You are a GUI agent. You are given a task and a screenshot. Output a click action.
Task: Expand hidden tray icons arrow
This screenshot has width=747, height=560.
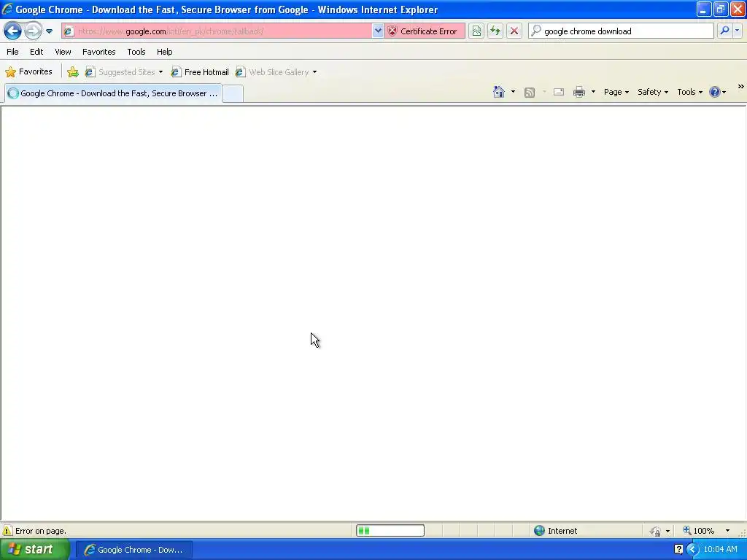pyautogui.click(x=692, y=550)
